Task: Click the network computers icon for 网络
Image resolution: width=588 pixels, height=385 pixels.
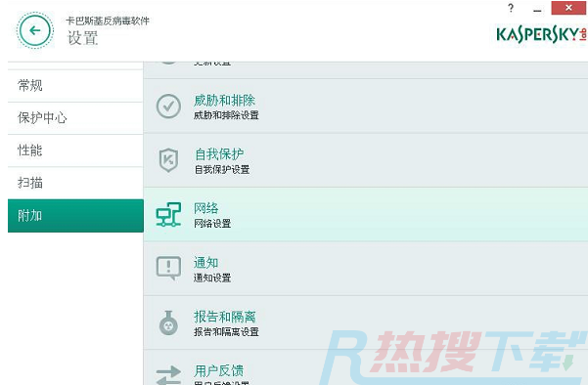Action: point(168,215)
